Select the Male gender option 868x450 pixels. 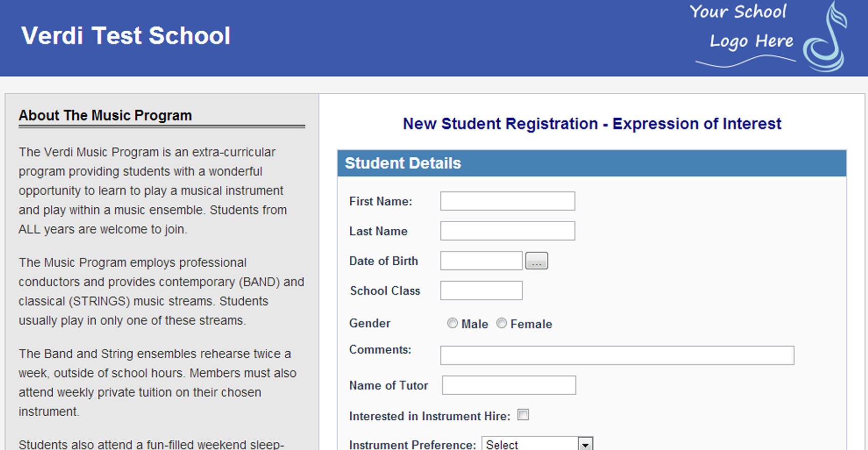452,323
